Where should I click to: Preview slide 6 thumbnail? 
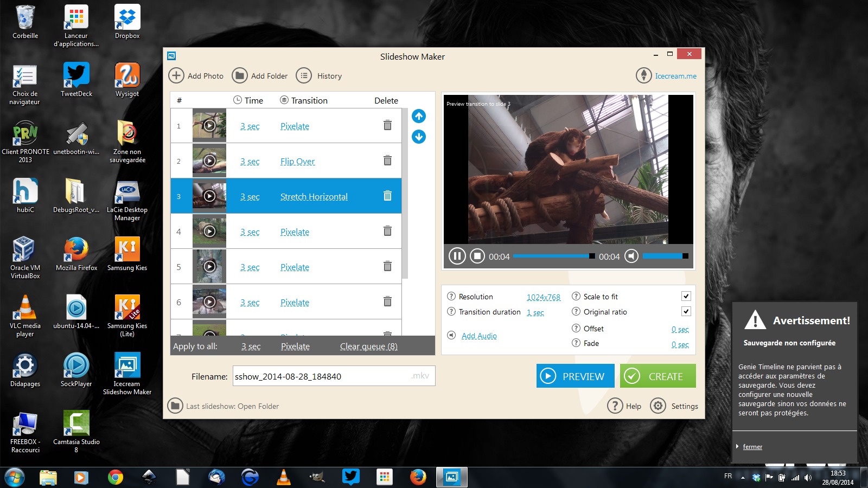(209, 302)
